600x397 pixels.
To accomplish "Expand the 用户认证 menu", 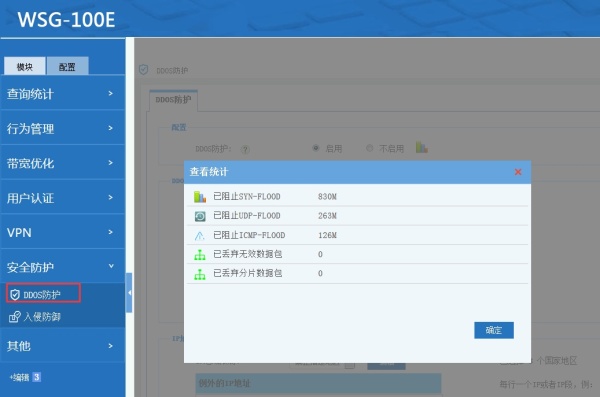I will (62, 197).
